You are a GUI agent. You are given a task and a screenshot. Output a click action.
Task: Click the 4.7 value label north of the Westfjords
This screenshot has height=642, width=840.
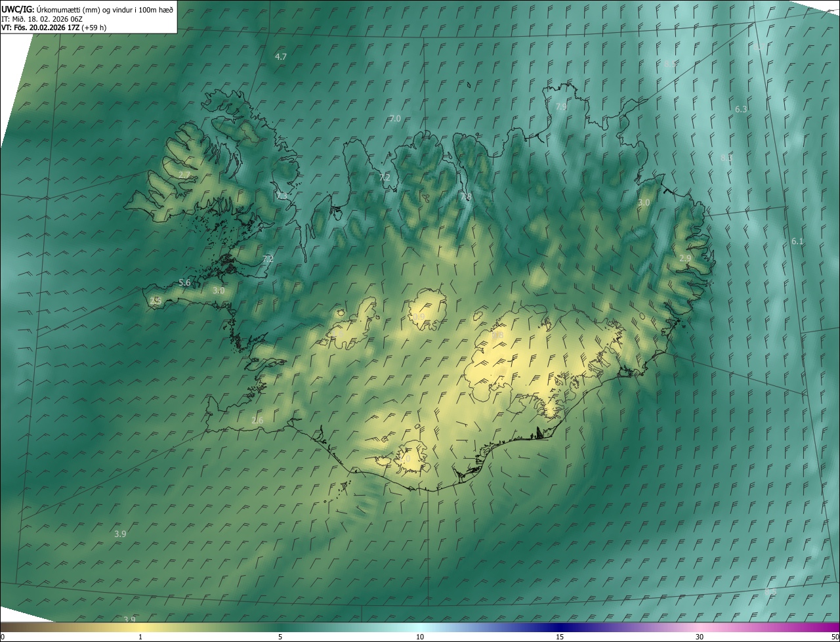click(281, 57)
